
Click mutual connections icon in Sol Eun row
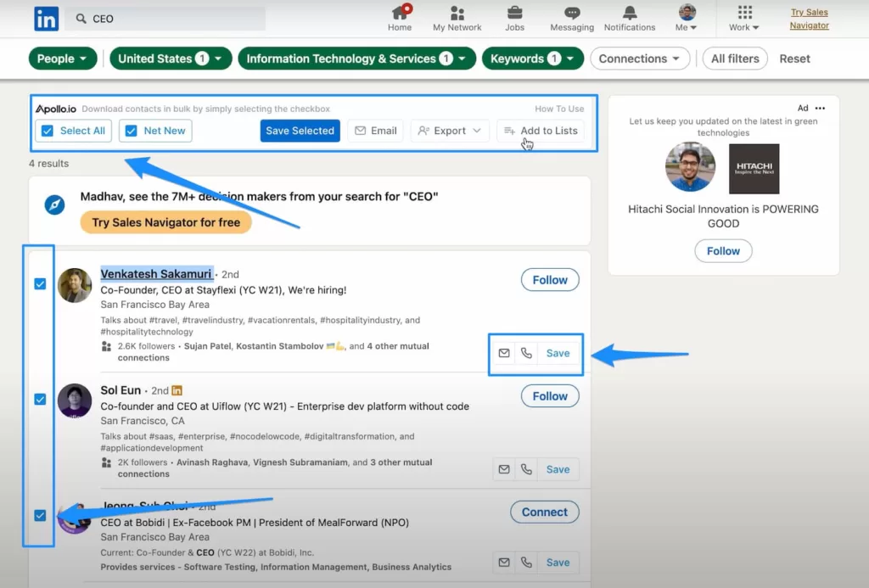tap(106, 462)
